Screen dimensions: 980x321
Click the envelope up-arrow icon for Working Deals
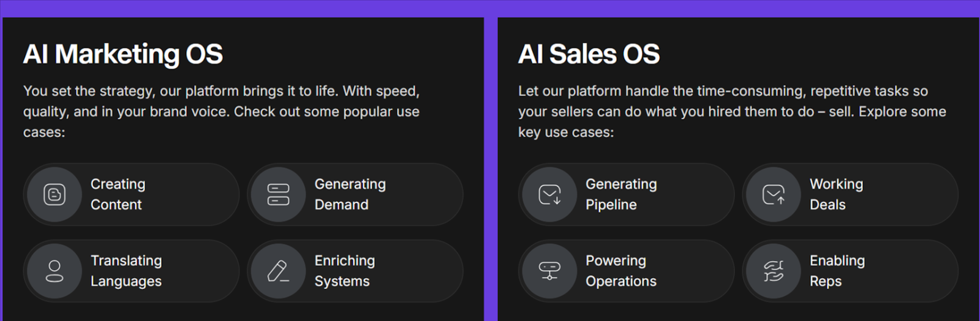774,195
